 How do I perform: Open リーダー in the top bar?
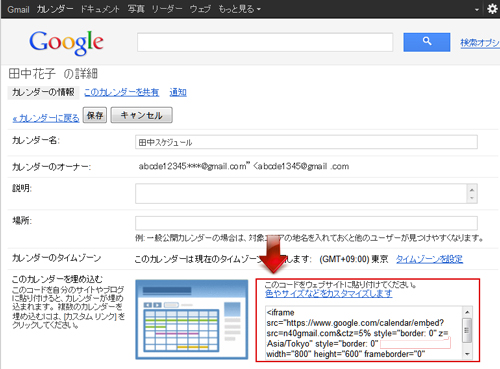click(167, 9)
